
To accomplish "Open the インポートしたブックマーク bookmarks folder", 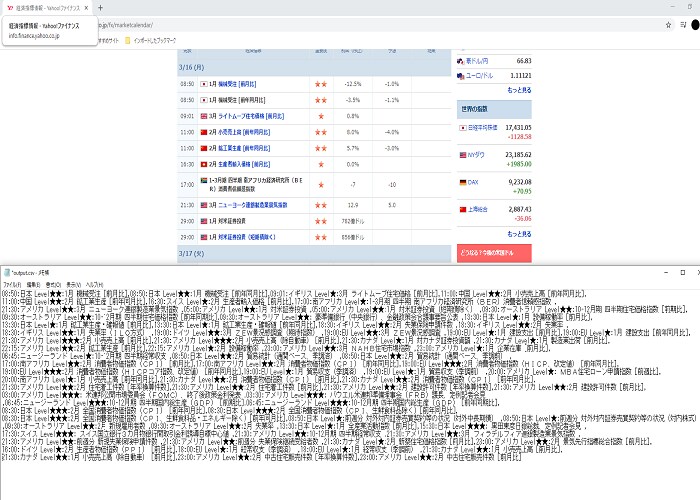I will tap(150, 41).
